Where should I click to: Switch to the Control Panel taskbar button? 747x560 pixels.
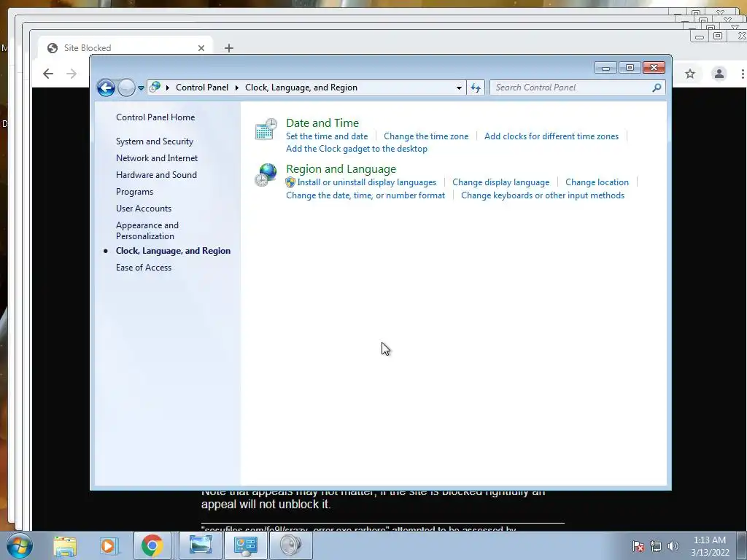tap(245, 545)
